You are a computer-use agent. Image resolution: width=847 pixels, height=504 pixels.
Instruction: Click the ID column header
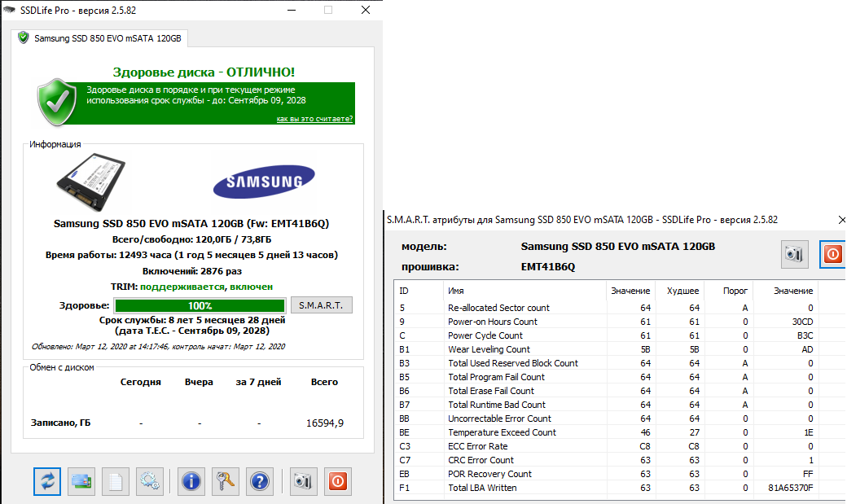coord(419,291)
